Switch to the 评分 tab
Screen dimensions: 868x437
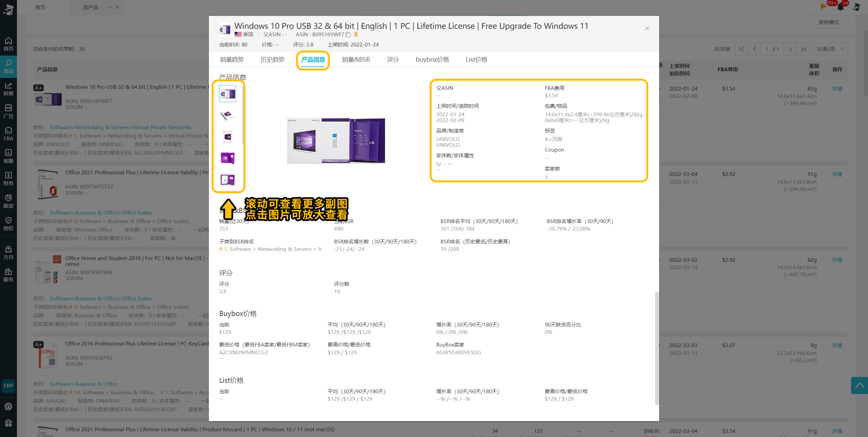[393, 60]
